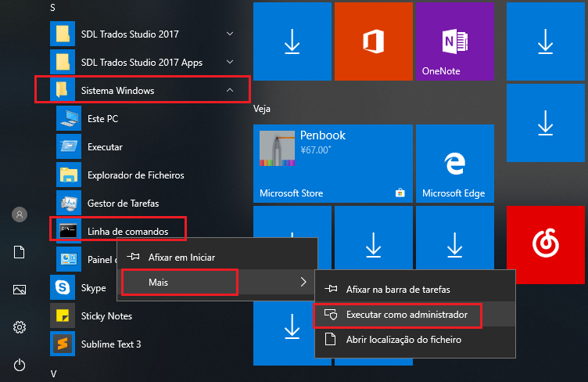Click the SDL Trados Studio 2017 folder icon

[x=63, y=34]
